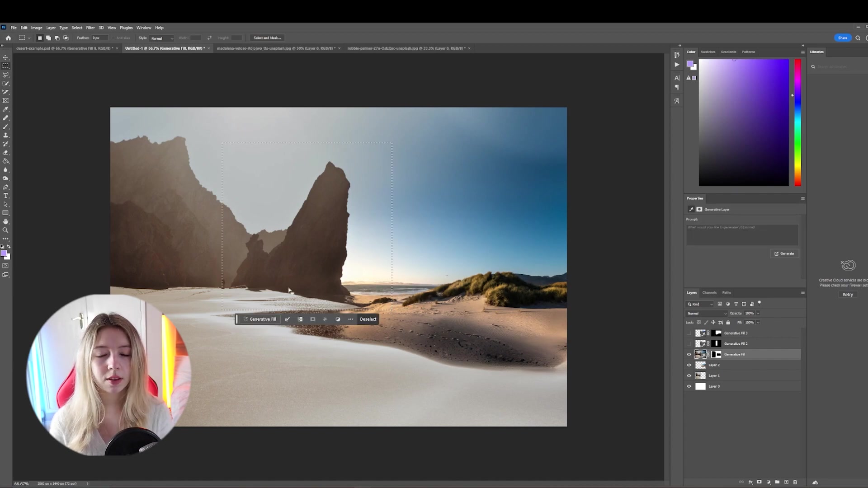
Task: Open the blend mode dropdown showing Normal
Action: point(706,313)
